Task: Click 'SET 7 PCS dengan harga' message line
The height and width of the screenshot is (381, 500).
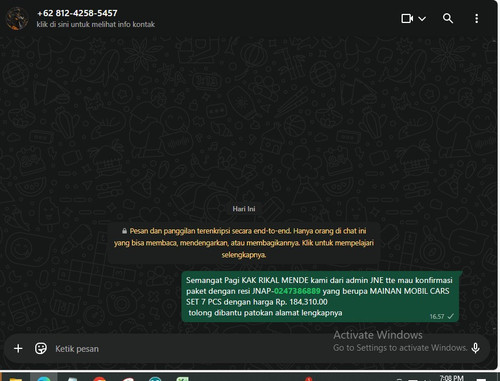Action: [x=257, y=302]
